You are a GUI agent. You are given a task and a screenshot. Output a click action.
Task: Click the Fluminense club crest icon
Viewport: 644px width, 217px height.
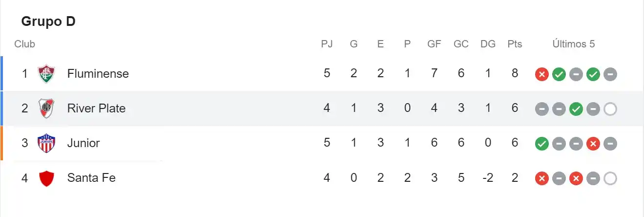(46, 74)
